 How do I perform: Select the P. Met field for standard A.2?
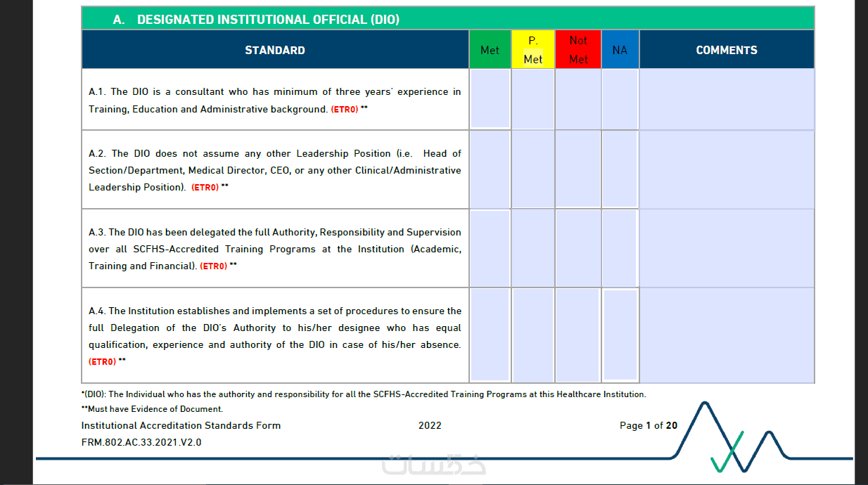coord(532,169)
